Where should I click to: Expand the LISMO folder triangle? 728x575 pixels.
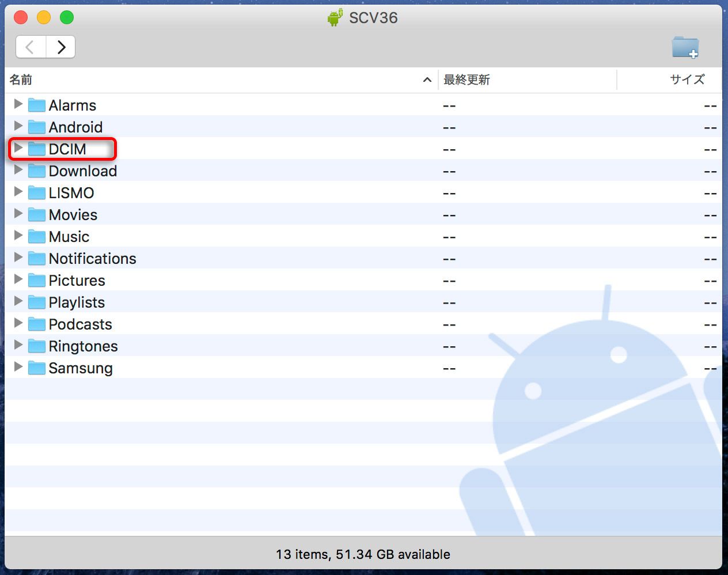tap(18, 192)
